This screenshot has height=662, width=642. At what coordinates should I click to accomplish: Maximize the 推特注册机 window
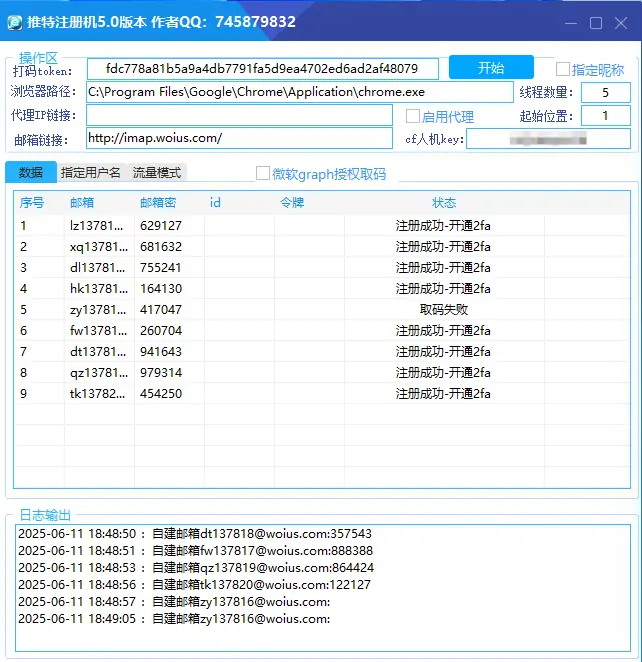(x=596, y=23)
